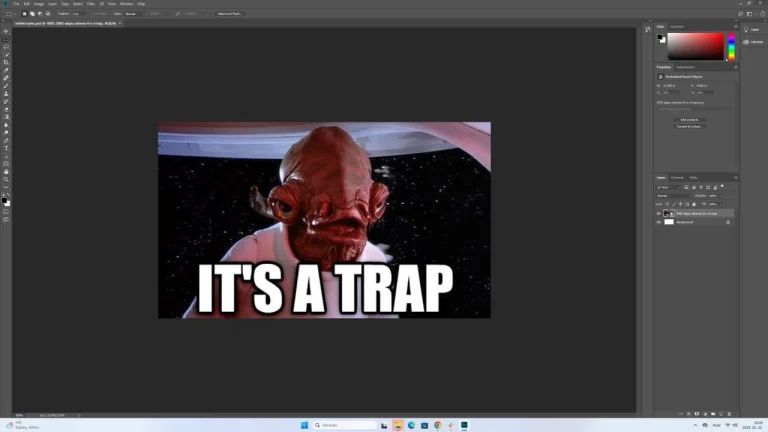This screenshot has width=768, height=432.
Task: Open the History panel icon
Action: [648, 29]
